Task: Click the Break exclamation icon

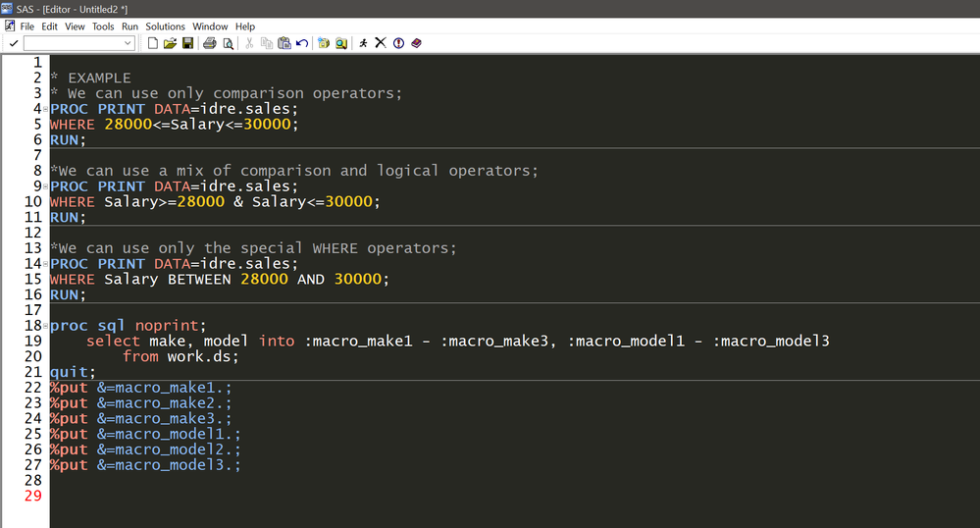Action: [x=398, y=43]
